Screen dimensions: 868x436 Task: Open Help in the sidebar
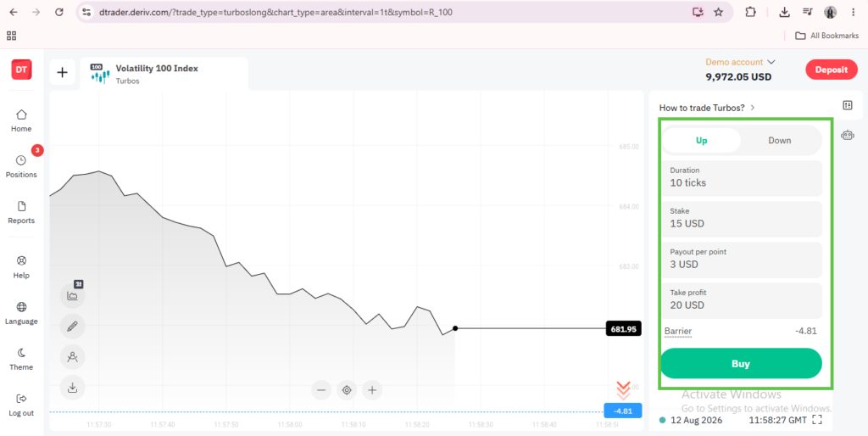point(21,267)
